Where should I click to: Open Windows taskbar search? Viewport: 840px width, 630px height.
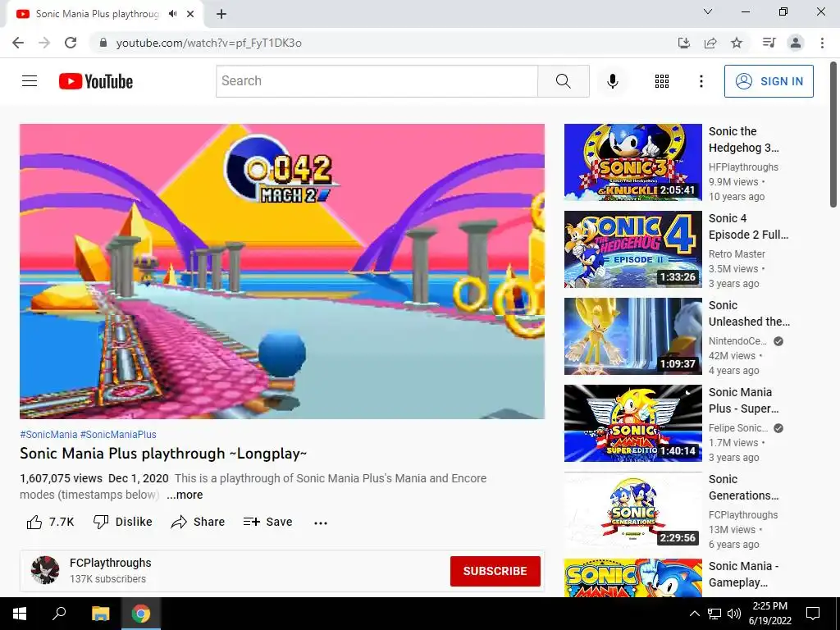(59, 614)
